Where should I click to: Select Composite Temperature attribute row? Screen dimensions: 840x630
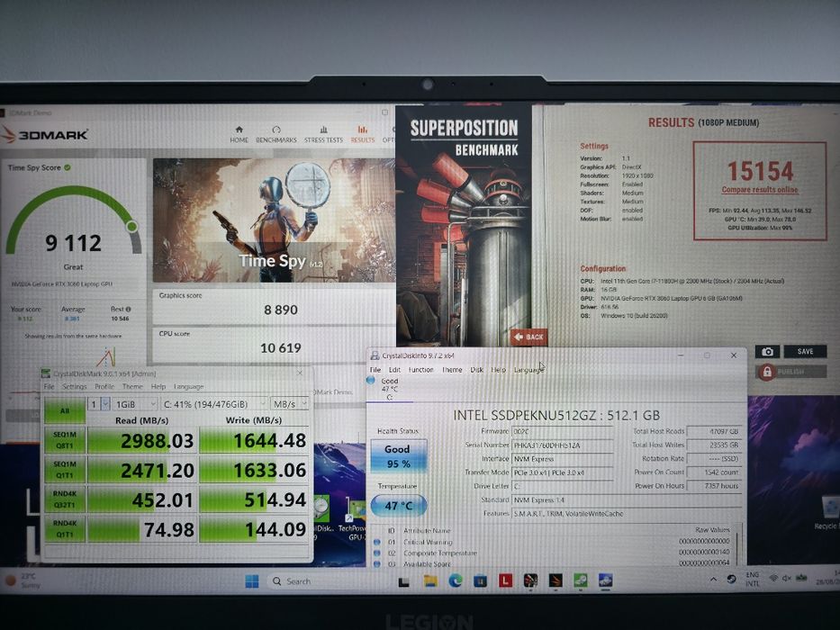click(552, 553)
